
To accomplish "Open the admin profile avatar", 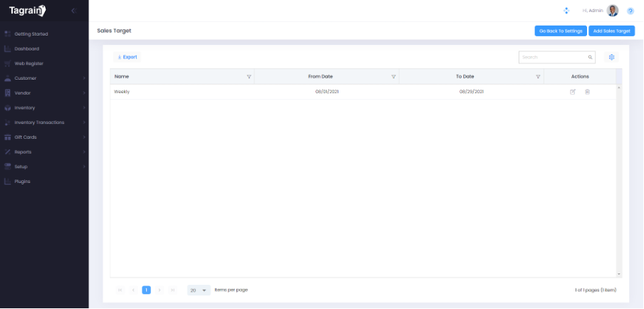I will pos(613,11).
